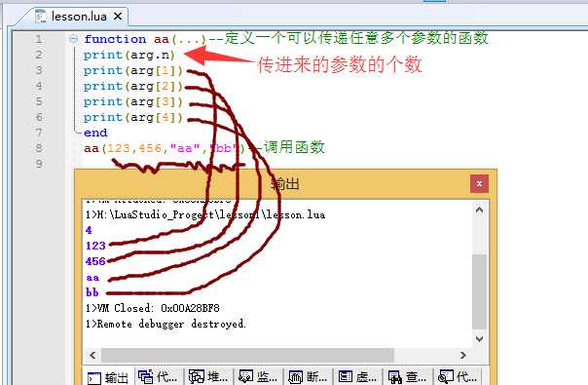
Task: Click the 'print(arg[3])' code line
Action: [132, 101]
